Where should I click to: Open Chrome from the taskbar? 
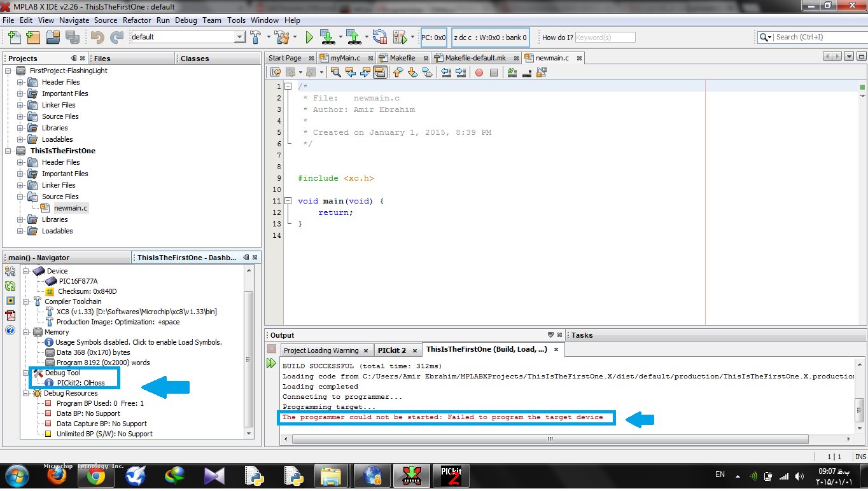pyautogui.click(x=97, y=476)
